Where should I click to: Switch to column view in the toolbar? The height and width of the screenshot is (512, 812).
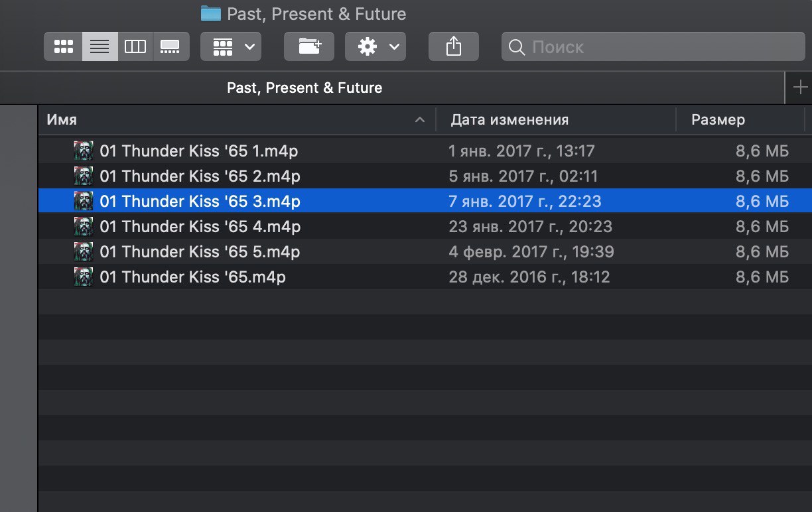point(135,46)
